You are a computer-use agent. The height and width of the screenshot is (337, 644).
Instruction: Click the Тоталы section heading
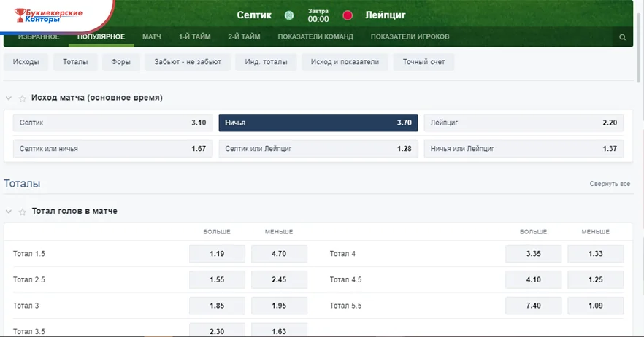point(22,184)
